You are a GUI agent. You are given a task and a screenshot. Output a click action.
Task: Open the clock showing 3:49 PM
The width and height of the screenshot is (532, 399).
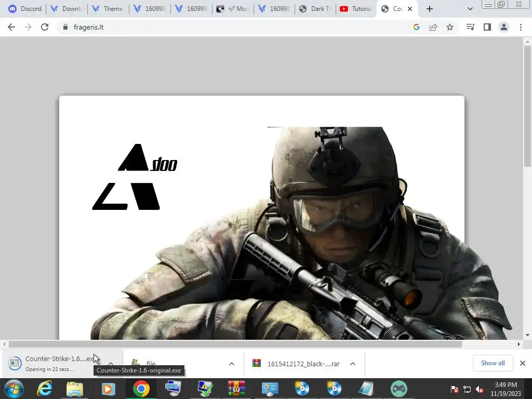(506, 389)
